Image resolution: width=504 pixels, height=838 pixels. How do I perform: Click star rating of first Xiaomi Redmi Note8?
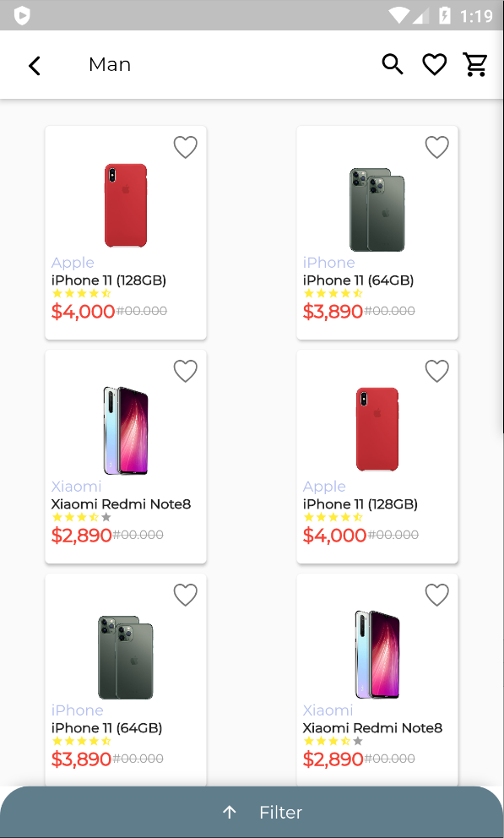click(81, 517)
